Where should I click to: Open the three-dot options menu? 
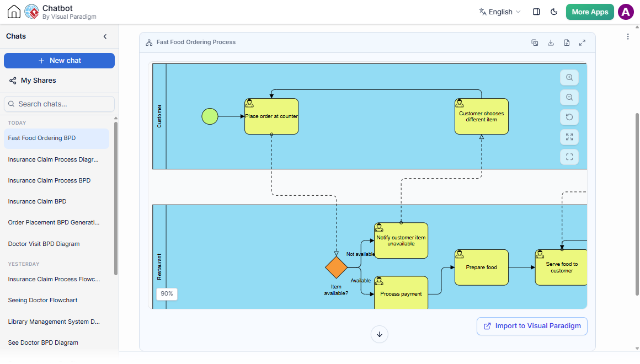click(628, 37)
